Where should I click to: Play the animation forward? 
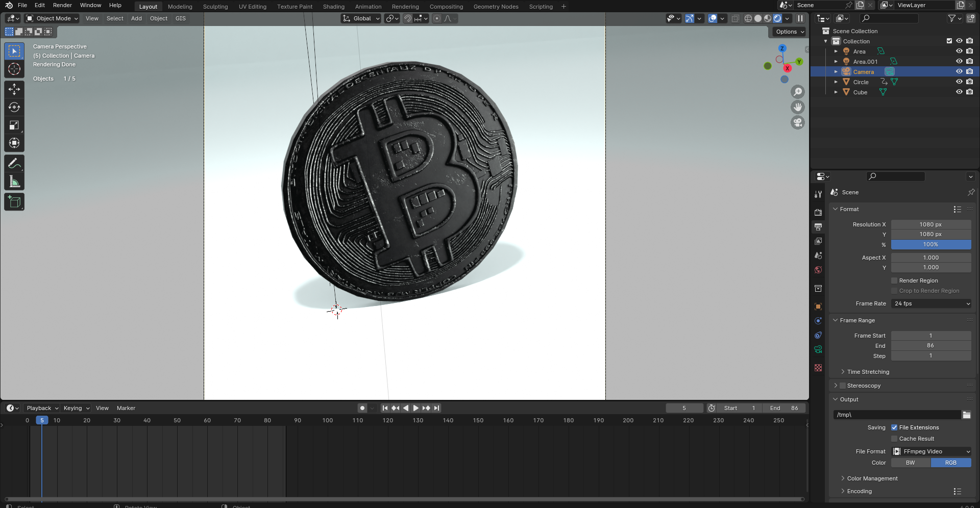[x=415, y=408]
